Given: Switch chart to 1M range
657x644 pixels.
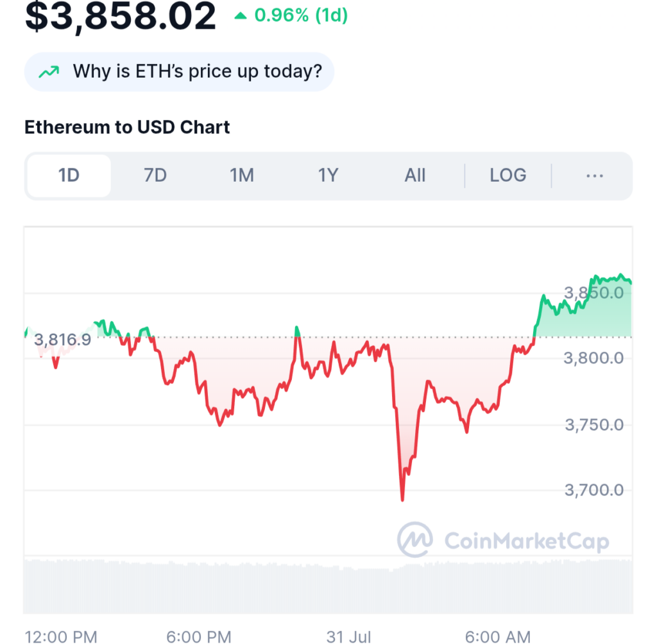Looking at the screenshot, I should click(x=242, y=175).
